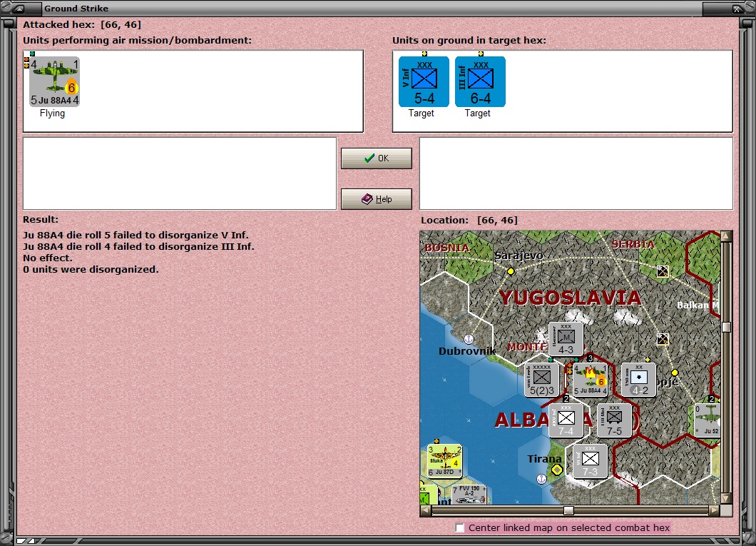Click the result line about III Inf

[138, 246]
